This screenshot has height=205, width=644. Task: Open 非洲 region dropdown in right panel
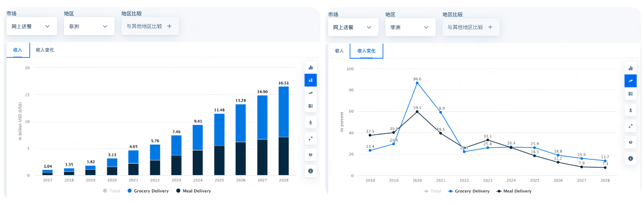[x=410, y=27]
